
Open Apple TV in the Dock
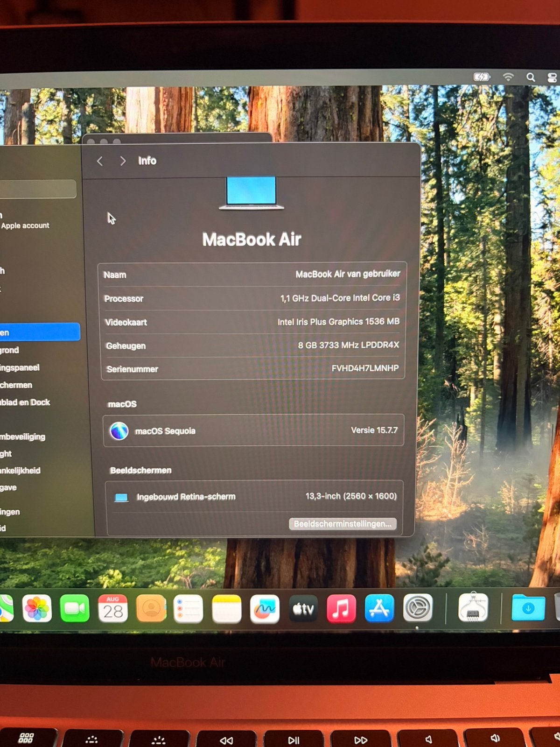(x=303, y=609)
